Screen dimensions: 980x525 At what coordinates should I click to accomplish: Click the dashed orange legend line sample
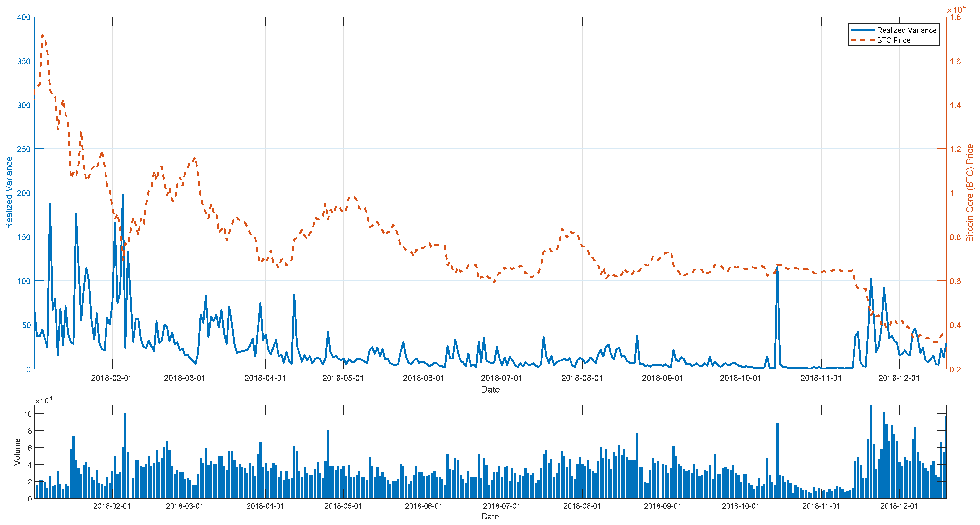pyautogui.click(x=863, y=40)
